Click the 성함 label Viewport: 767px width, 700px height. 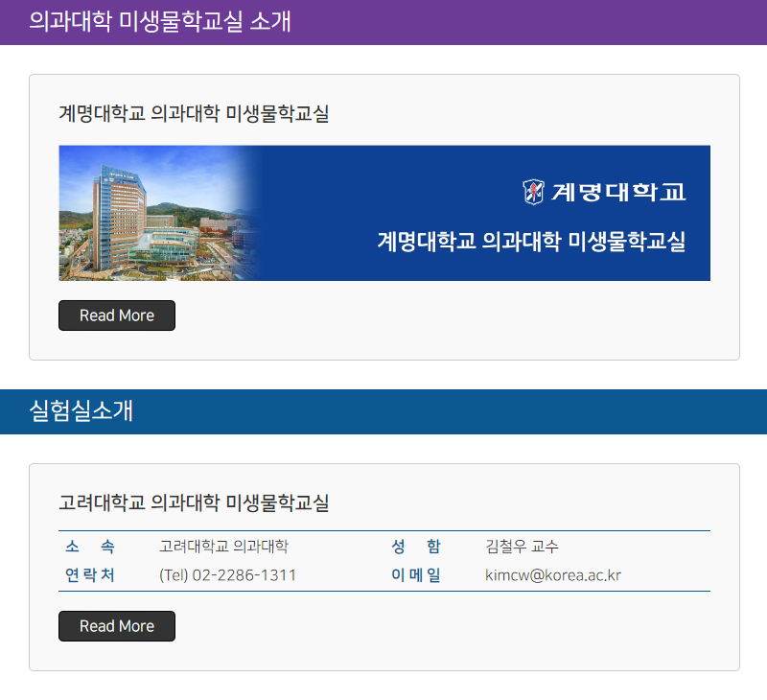[416, 546]
